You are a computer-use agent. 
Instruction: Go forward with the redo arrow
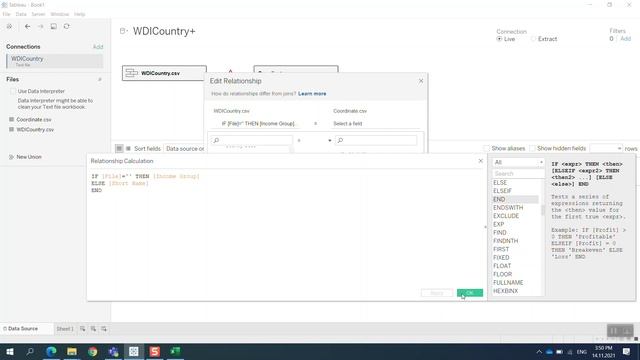click(40, 27)
